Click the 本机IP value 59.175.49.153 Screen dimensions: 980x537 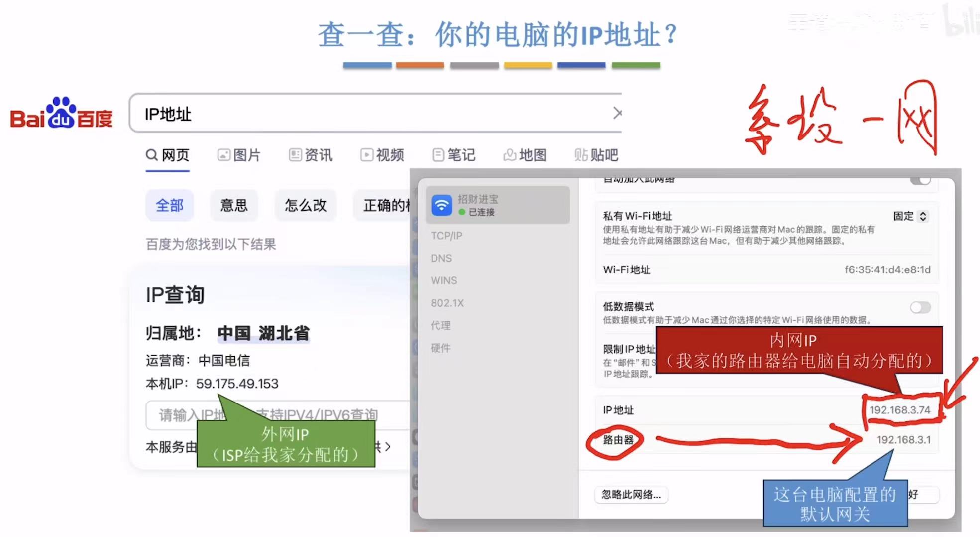point(237,384)
